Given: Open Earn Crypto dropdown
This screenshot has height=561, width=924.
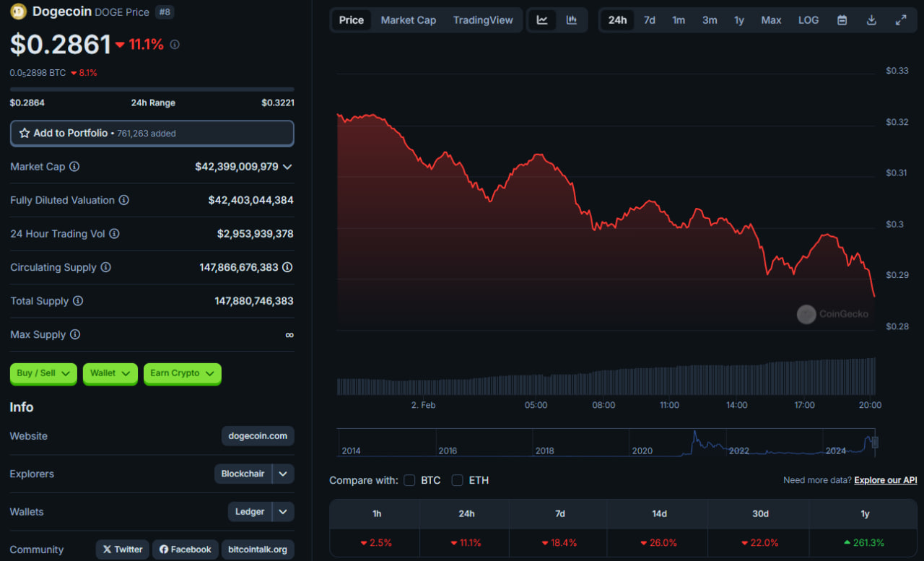Looking at the screenshot, I should click(183, 373).
